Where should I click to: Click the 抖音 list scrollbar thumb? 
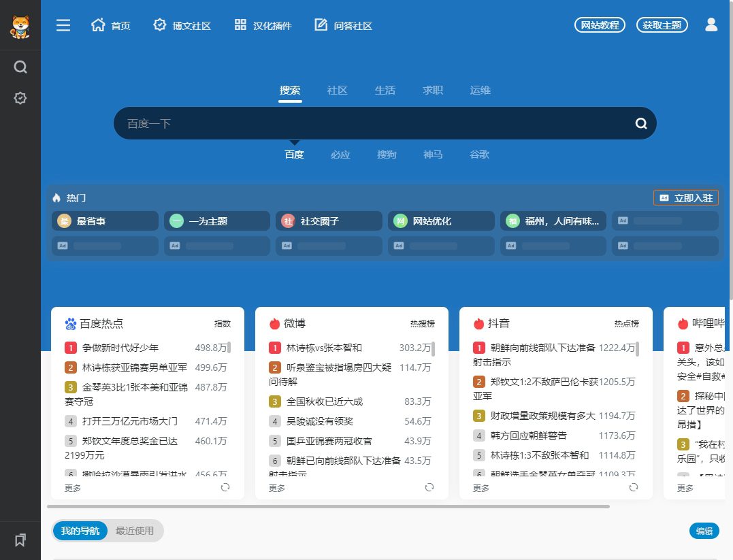tap(638, 348)
